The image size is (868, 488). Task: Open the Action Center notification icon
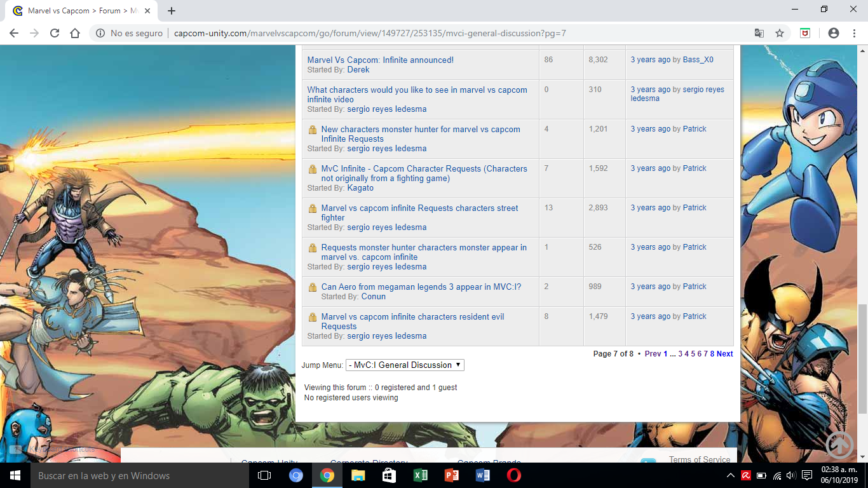tap(807, 475)
